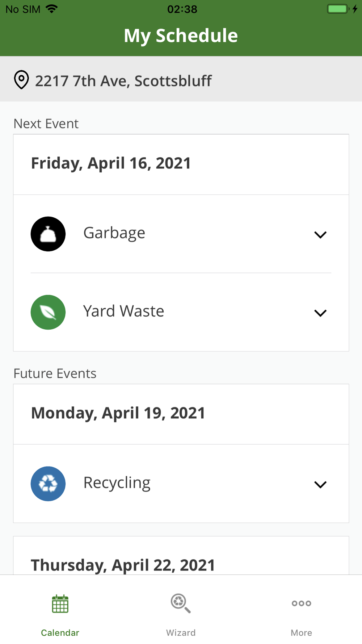Expand the Yard Waste chevron
This screenshot has width=362, height=644.
tap(320, 313)
